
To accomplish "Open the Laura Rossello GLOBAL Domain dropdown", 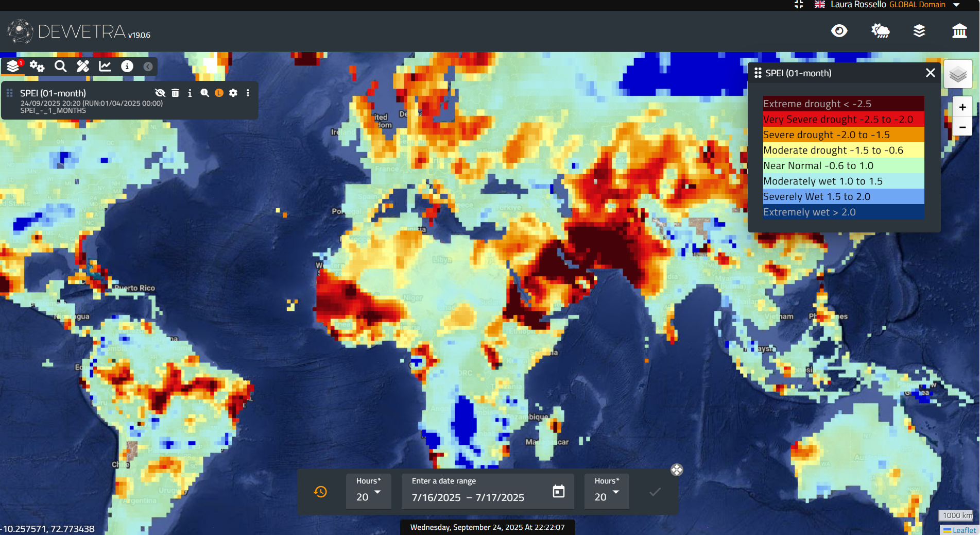I will (x=956, y=5).
